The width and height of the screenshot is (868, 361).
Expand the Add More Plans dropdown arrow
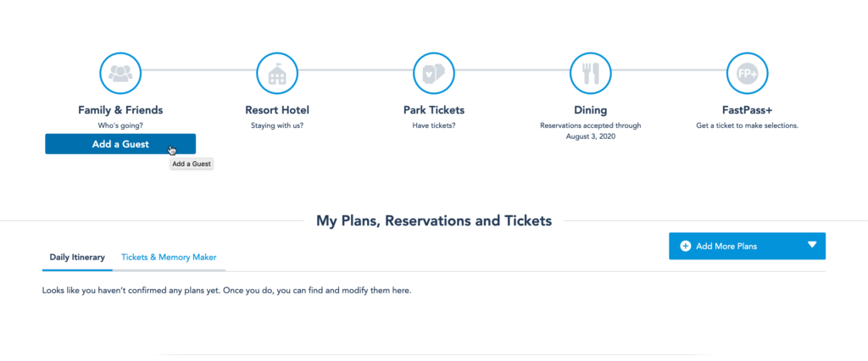[x=812, y=245]
